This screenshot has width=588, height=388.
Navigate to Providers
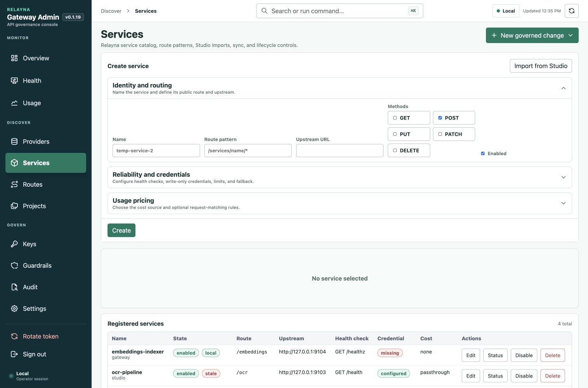point(46,142)
